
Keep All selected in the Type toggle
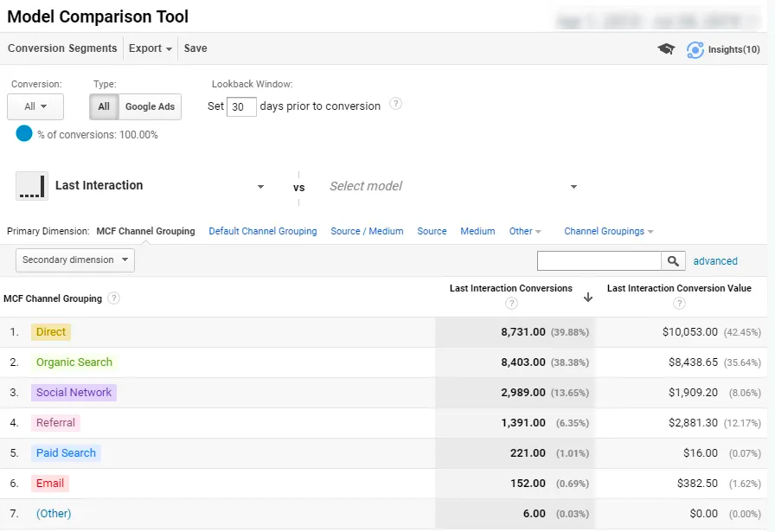(x=103, y=107)
